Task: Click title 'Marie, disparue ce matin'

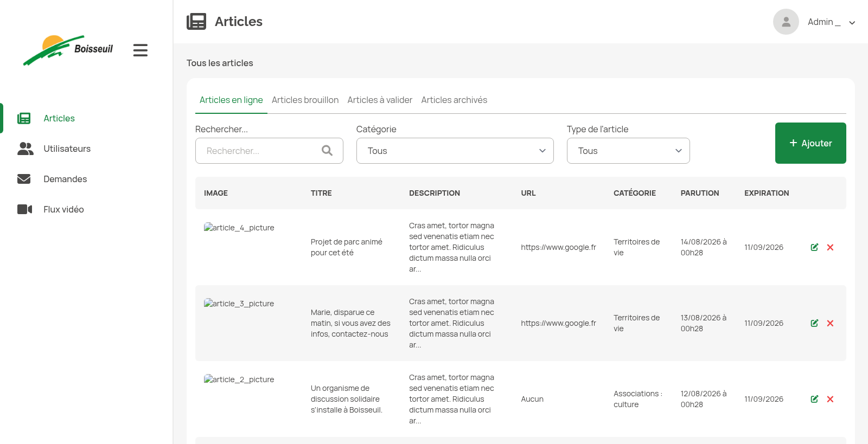Action: click(x=350, y=323)
